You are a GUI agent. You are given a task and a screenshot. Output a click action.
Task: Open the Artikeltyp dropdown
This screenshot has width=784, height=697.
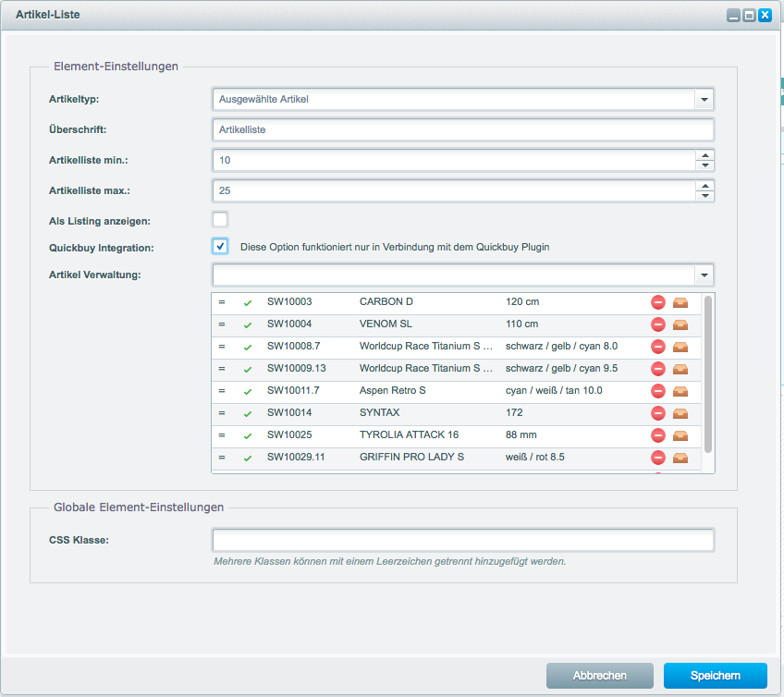[704, 99]
